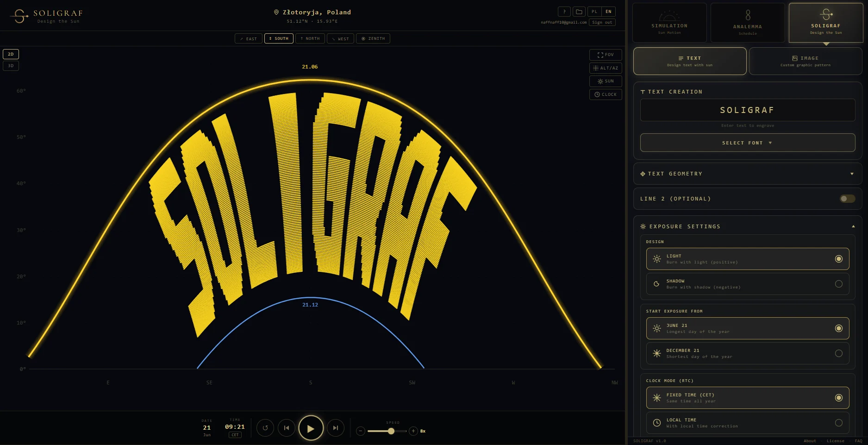868x445 pixels.
Task: Select December 21 exposure start radio
Action: point(839,353)
